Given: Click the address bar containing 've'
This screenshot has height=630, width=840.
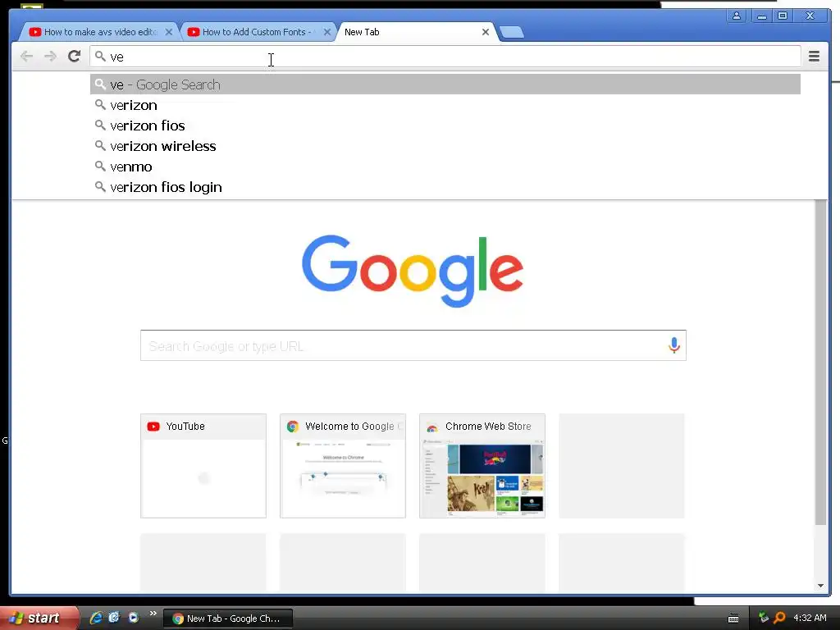Looking at the screenshot, I should coord(445,57).
